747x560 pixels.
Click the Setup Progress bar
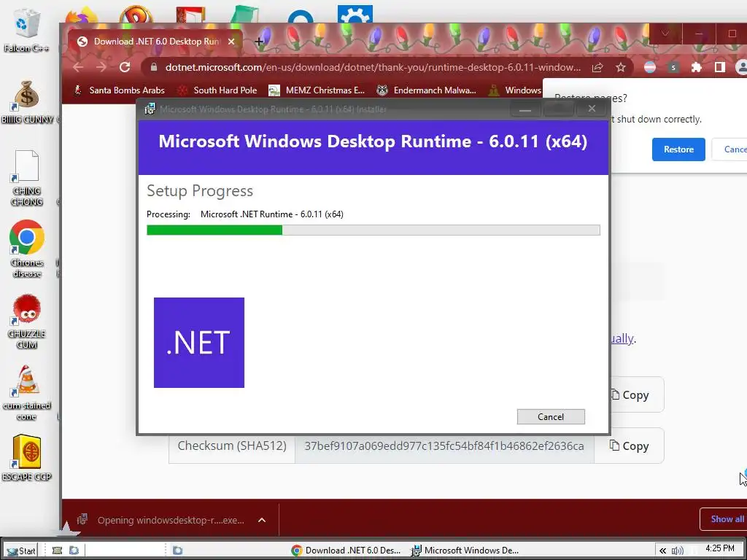tap(373, 230)
